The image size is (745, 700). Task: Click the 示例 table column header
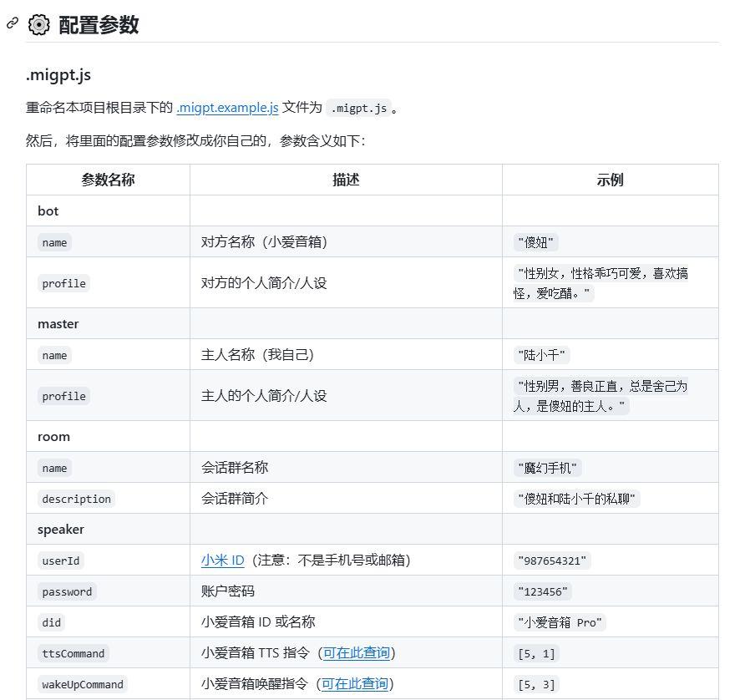tap(610, 179)
